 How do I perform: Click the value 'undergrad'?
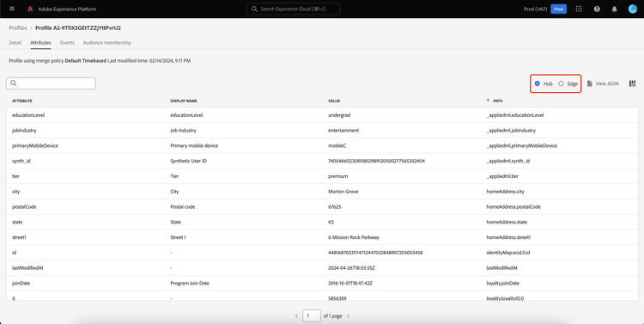pyautogui.click(x=339, y=115)
